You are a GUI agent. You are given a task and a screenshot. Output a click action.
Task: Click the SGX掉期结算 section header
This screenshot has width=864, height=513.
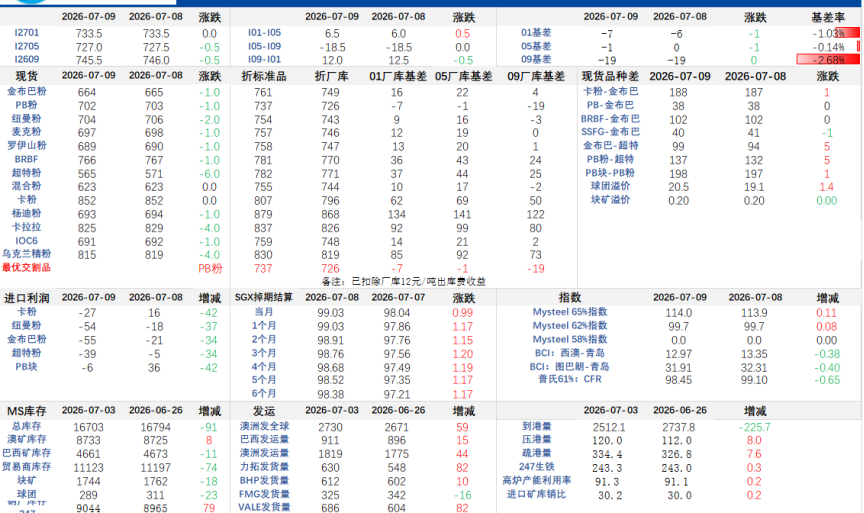pos(263,298)
